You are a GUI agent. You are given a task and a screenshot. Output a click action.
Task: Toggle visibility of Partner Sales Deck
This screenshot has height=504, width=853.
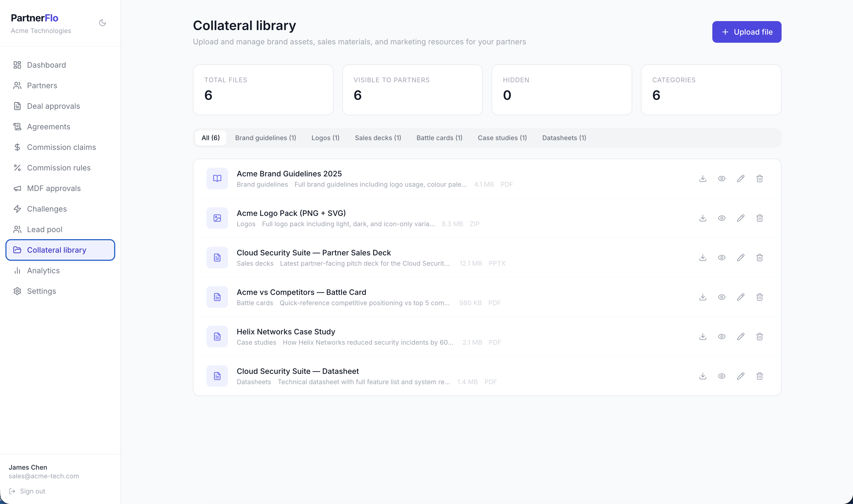[x=722, y=258]
